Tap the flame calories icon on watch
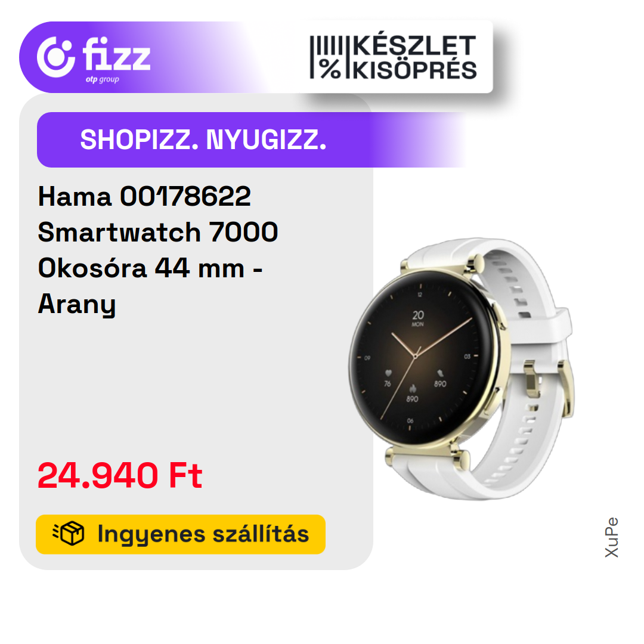 point(413,388)
